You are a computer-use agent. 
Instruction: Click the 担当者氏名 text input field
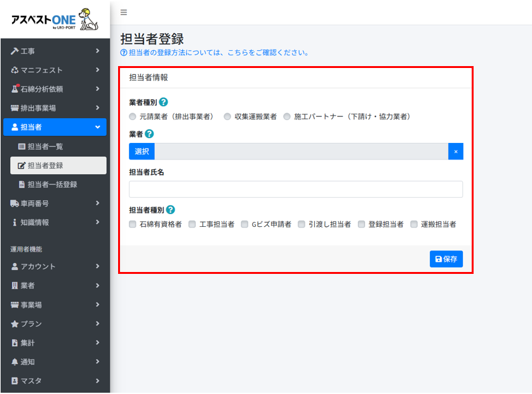pos(295,189)
